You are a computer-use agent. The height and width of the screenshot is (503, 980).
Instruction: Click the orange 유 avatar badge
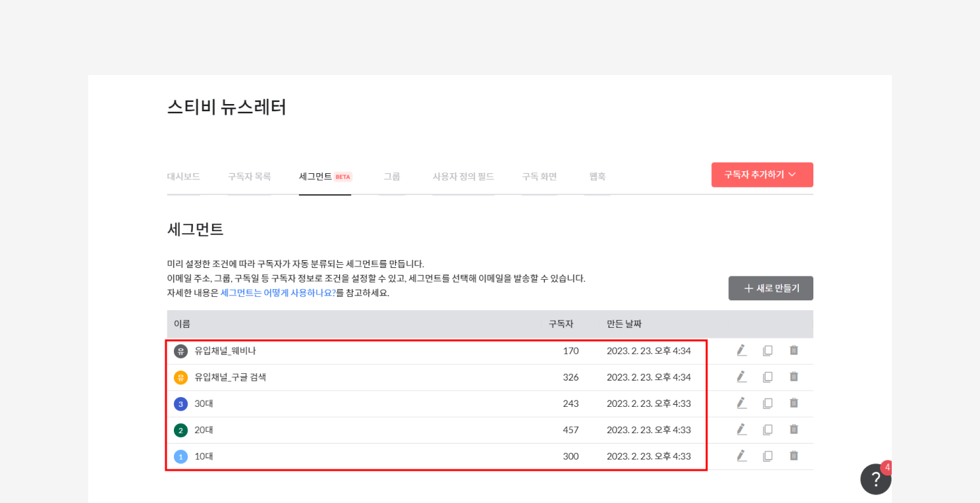point(180,377)
